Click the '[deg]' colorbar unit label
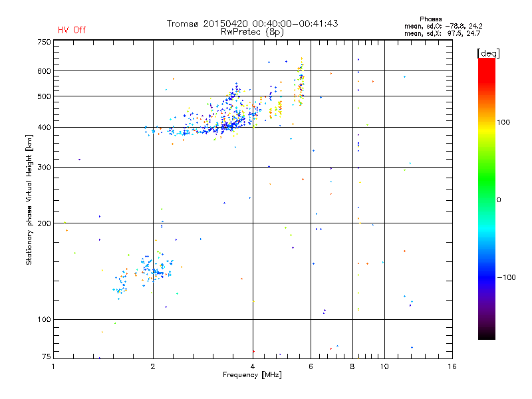Image resolution: width=532 pixels, height=399 pixels. click(488, 53)
